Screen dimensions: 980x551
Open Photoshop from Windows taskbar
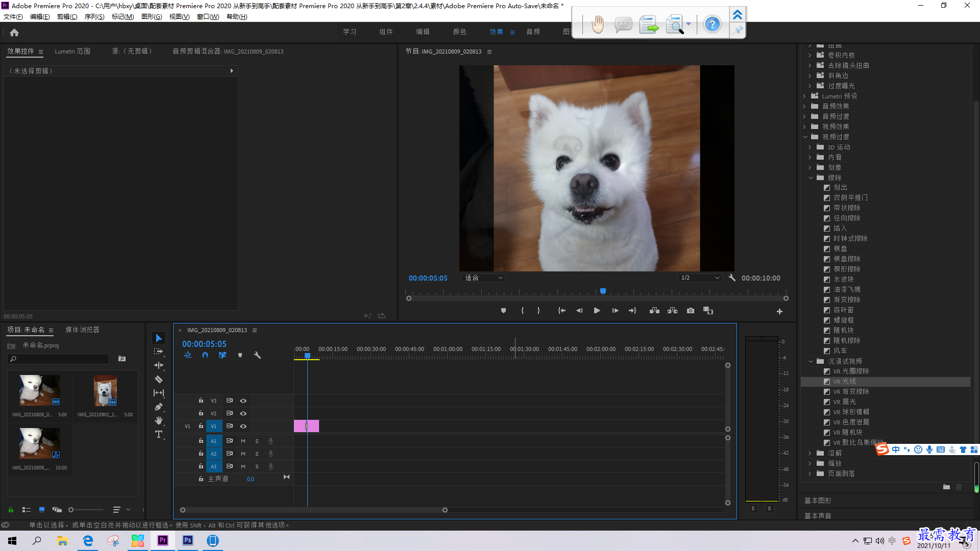(x=188, y=540)
